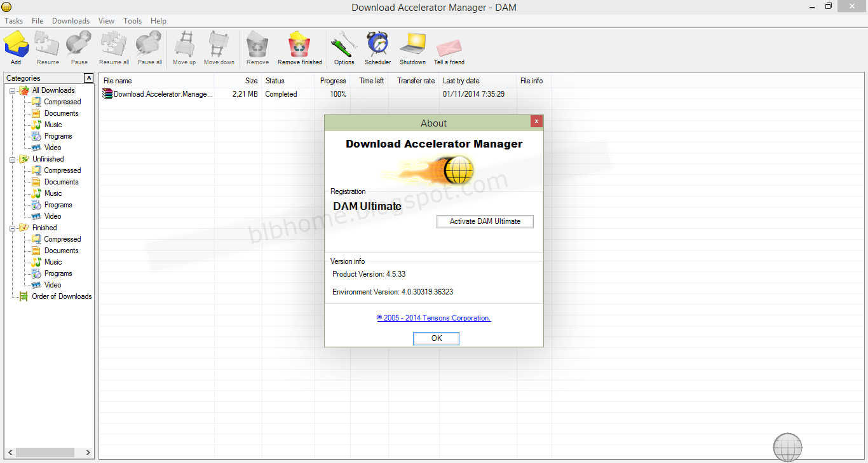Click the archive icon of downloaded file
Image resolution: width=868 pixels, height=463 pixels.
[x=107, y=94]
